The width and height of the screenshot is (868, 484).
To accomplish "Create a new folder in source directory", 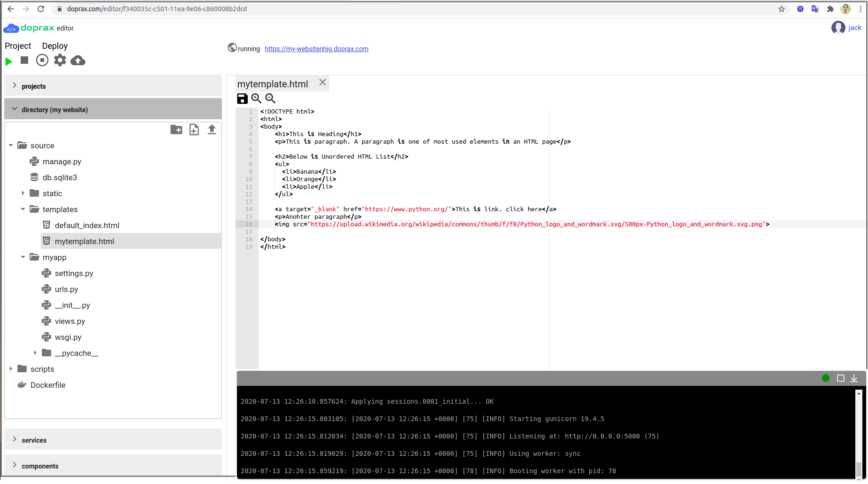I will tap(176, 130).
